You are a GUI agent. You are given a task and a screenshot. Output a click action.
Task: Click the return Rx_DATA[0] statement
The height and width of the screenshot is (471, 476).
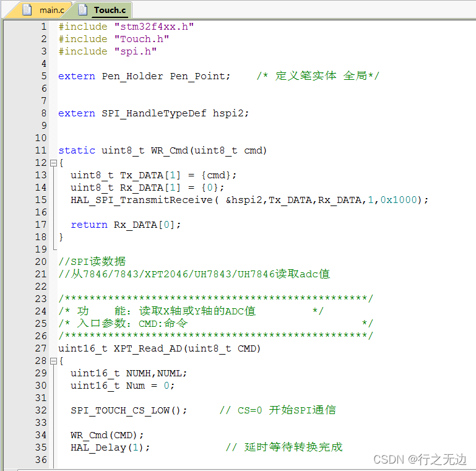[x=126, y=225]
